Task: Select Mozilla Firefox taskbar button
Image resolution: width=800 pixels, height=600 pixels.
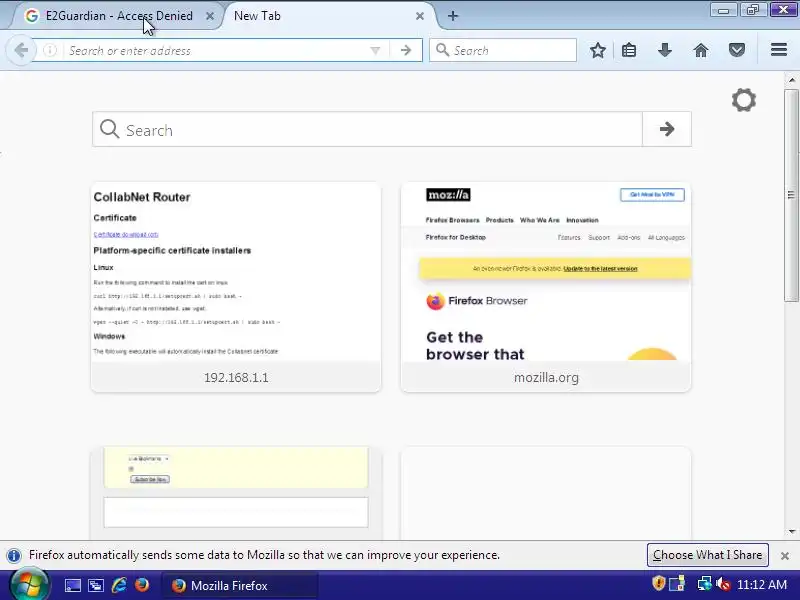Action: [x=240, y=585]
